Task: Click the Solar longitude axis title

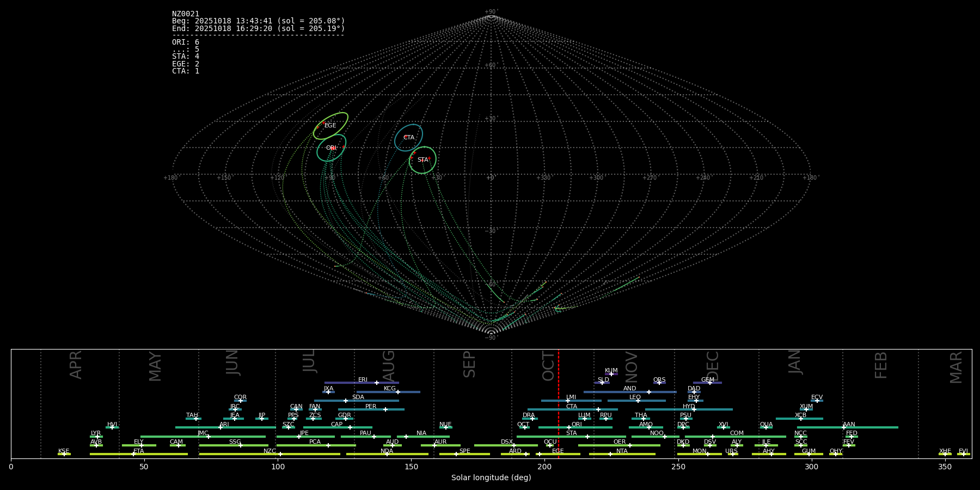Action: (x=491, y=478)
